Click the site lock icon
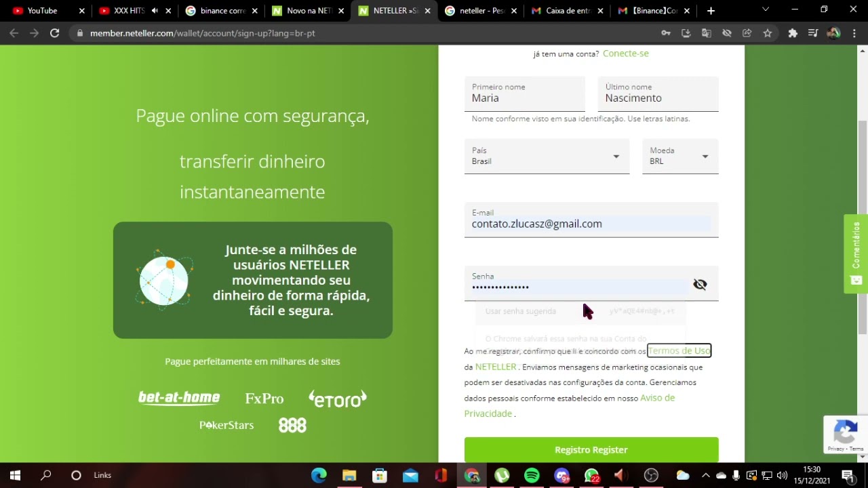Image resolution: width=868 pixels, height=488 pixels. tap(80, 33)
